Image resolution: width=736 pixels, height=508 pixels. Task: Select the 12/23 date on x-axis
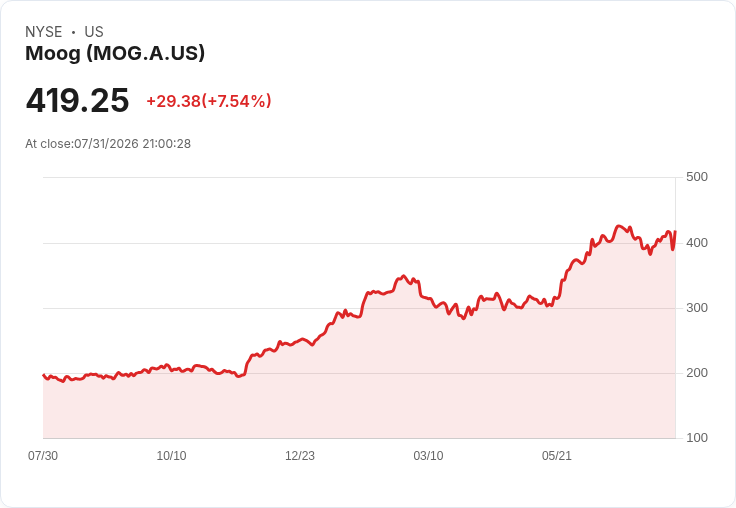[x=300, y=455]
